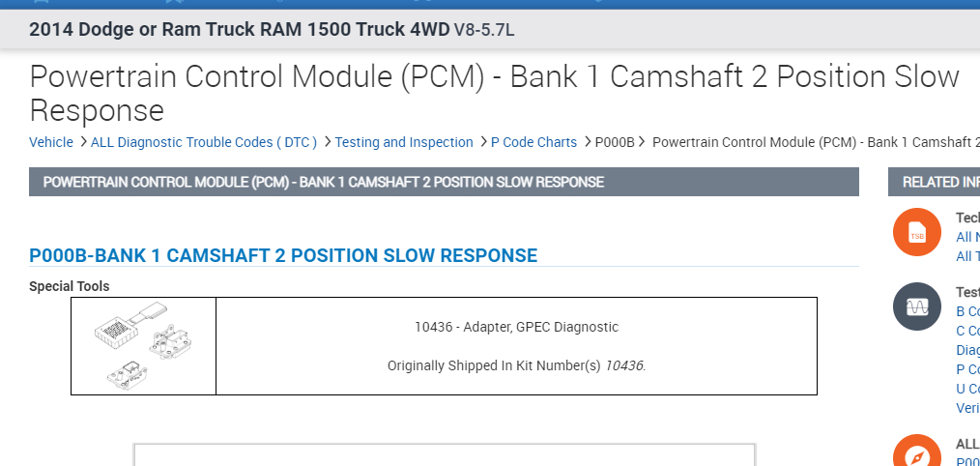
Task: Click the orange TSB icon
Action: pos(916,233)
